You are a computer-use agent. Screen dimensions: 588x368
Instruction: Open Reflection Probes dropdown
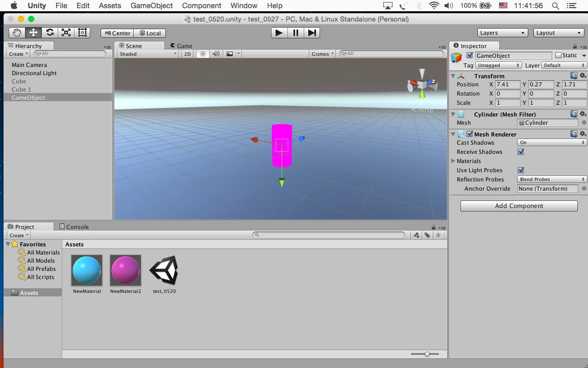pos(552,179)
